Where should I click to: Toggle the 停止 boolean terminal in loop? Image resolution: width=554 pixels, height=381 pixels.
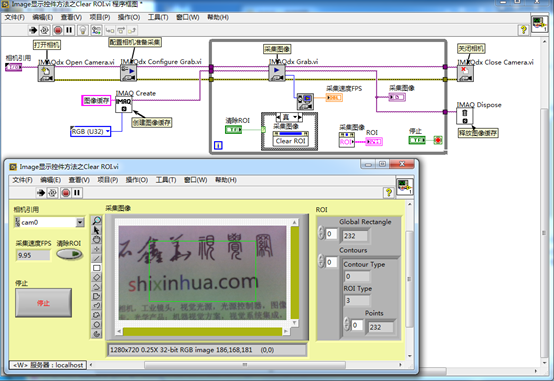[417, 140]
